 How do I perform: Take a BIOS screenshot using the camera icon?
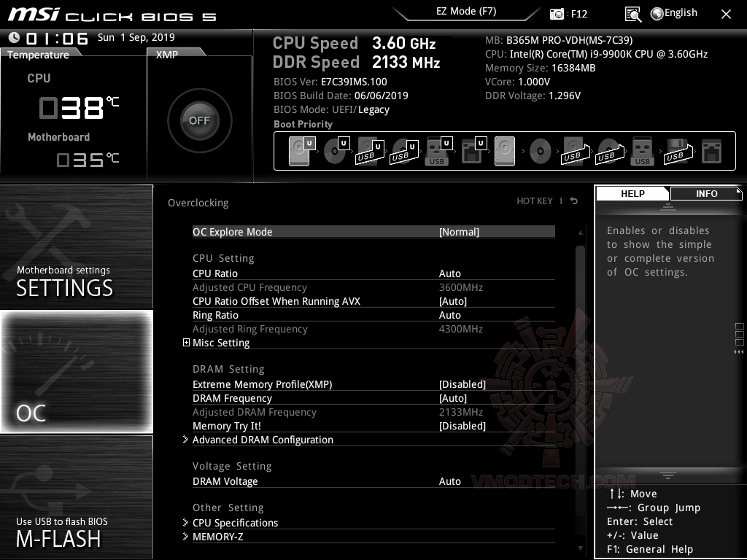coord(556,13)
